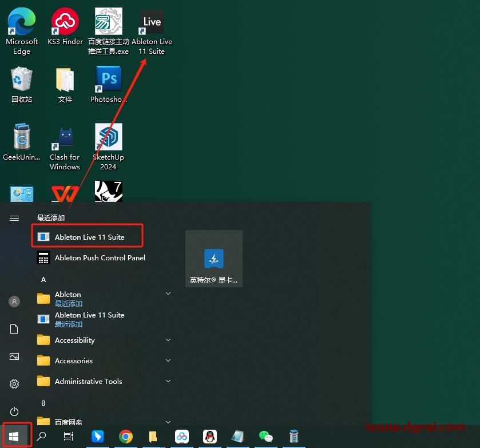Open Task View on the taskbar
Image resolution: width=480 pixels, height=448 pixels.
(69, 436)
